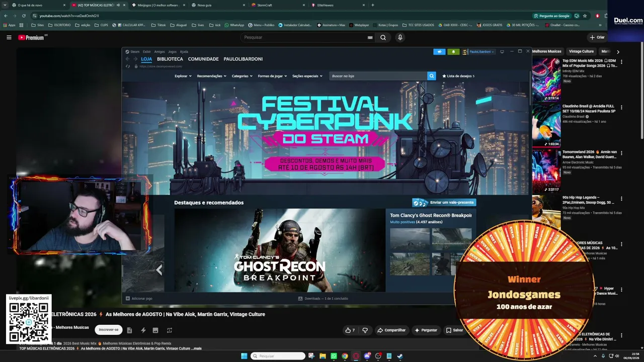Like the YouTube video
This screenshot has height=362, width=644.
(x=350, y=330)
